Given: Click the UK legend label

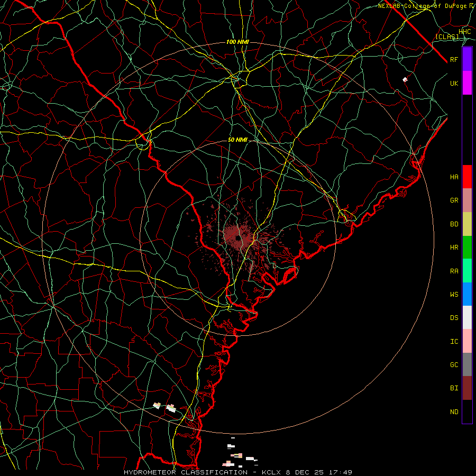Looking at the screenshot, I should pos(454,83).
